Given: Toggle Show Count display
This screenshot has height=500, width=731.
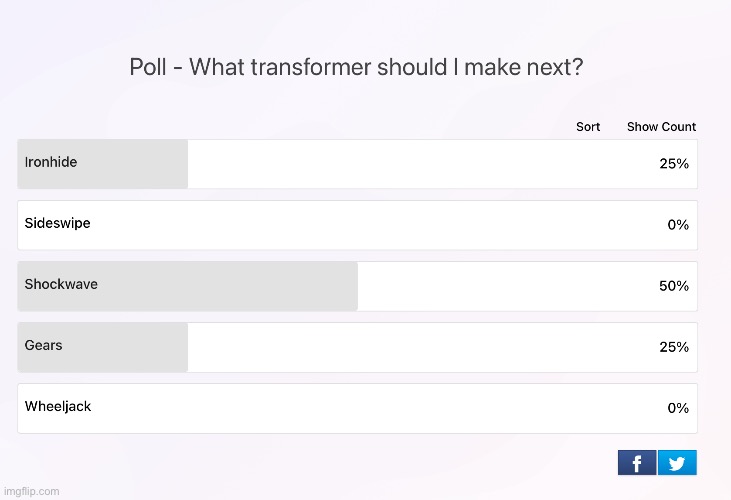Looking at the screenshot, I should coord(661,127).
